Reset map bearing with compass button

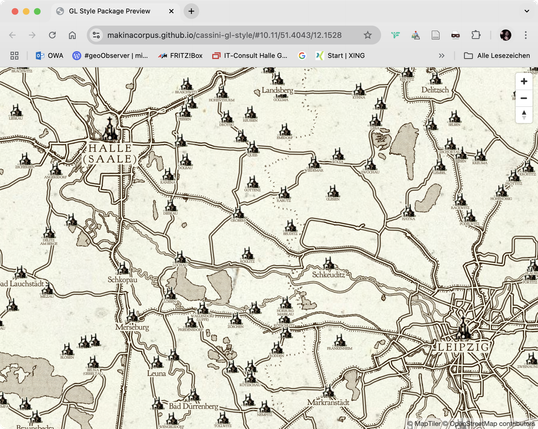(x=524, y=115)
